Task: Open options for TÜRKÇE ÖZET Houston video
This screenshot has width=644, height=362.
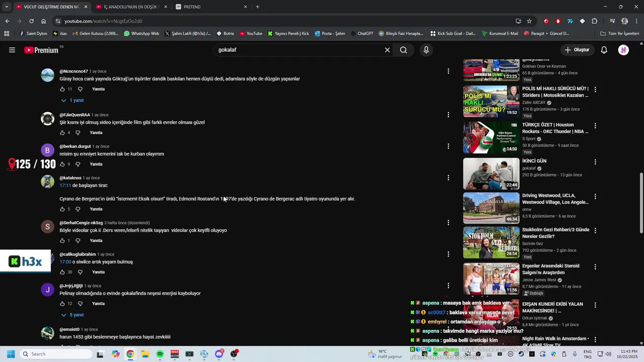Action: 595,126
